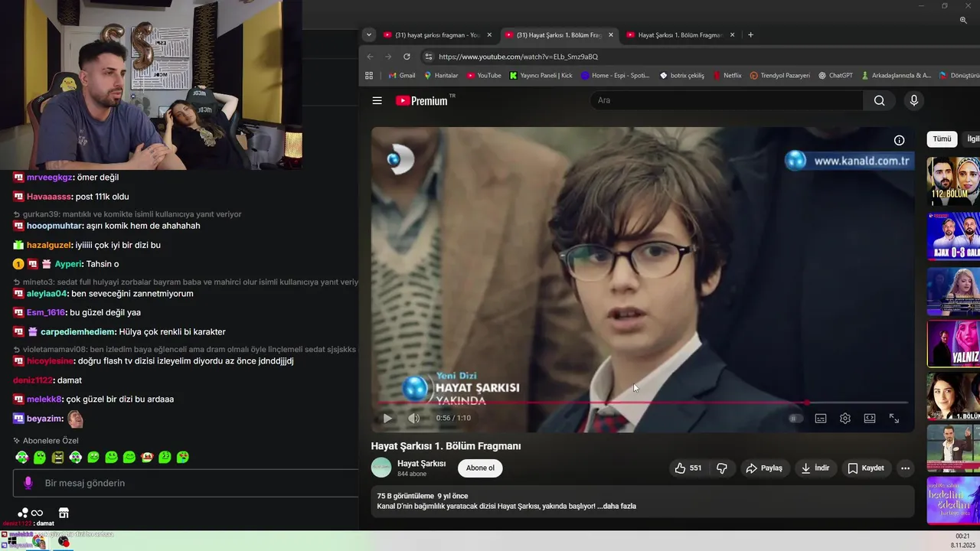Like the video (551)
The image size is (980, 551).
(x=688, y=468)
